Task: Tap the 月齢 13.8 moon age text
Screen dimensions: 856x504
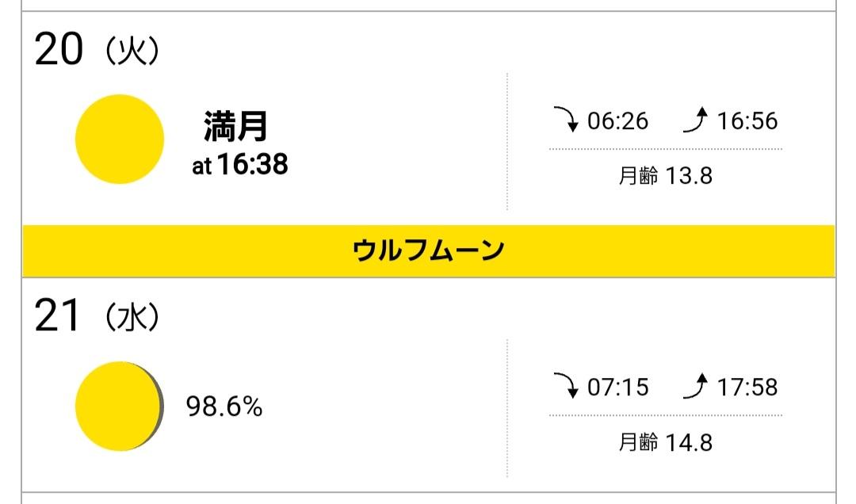Action: coord(665,175)
